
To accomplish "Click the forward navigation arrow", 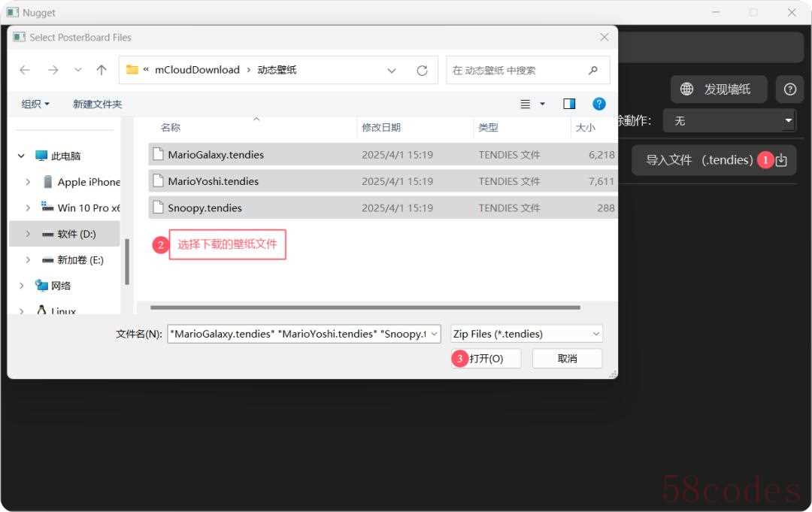I will tap(53, 70).
